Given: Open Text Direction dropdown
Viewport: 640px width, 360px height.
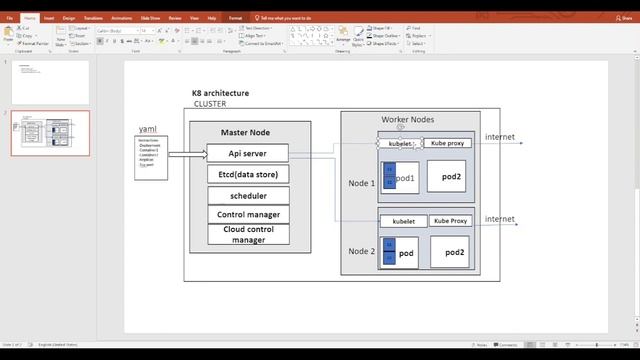Looking at the screenshot, I should (x=256, y=28).
